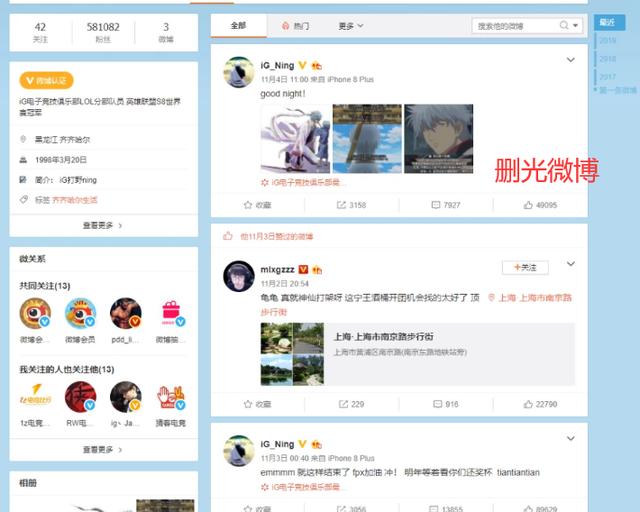Click the orange V verified badge next to iG_Ning on good night! post
The height and width of the screenshot is (512, 640).
pyautogui.click(x=302, y=65)
